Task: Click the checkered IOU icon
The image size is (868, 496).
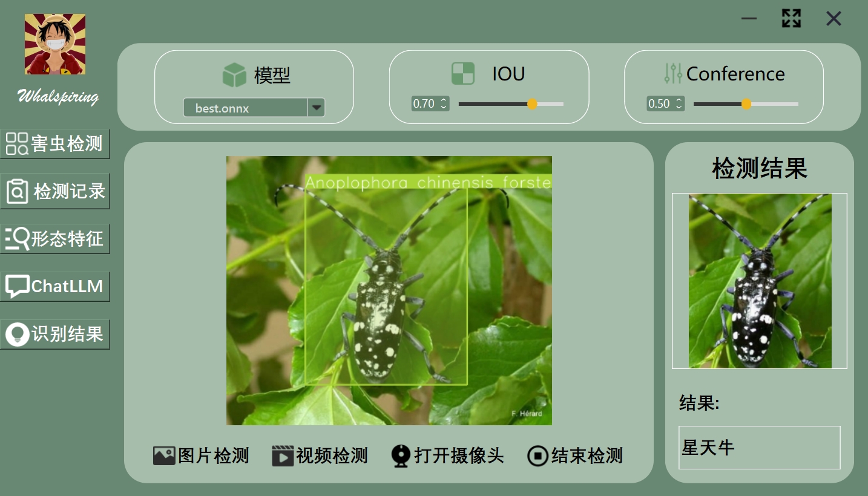Action: (463, 73)
